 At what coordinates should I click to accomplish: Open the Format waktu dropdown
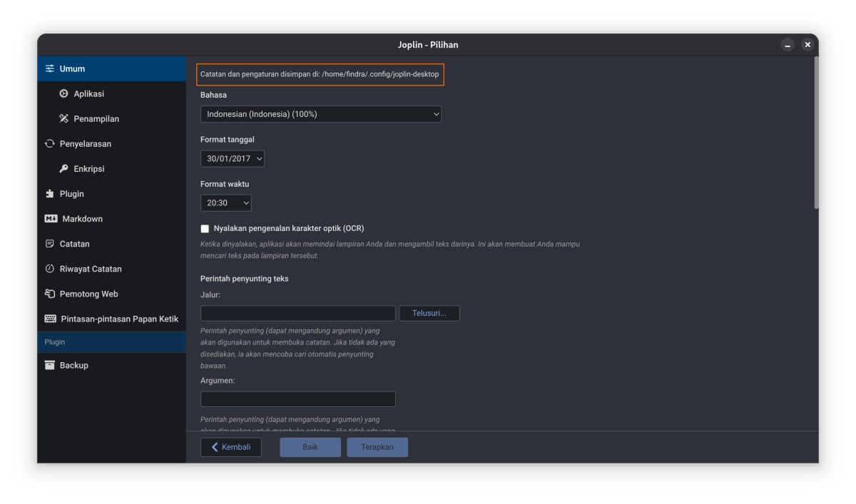point(226,203)
